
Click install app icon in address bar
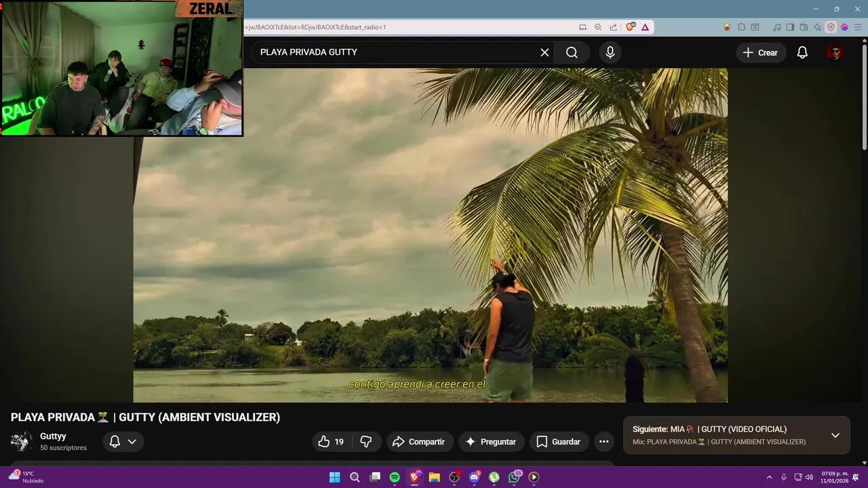point(583,27)
